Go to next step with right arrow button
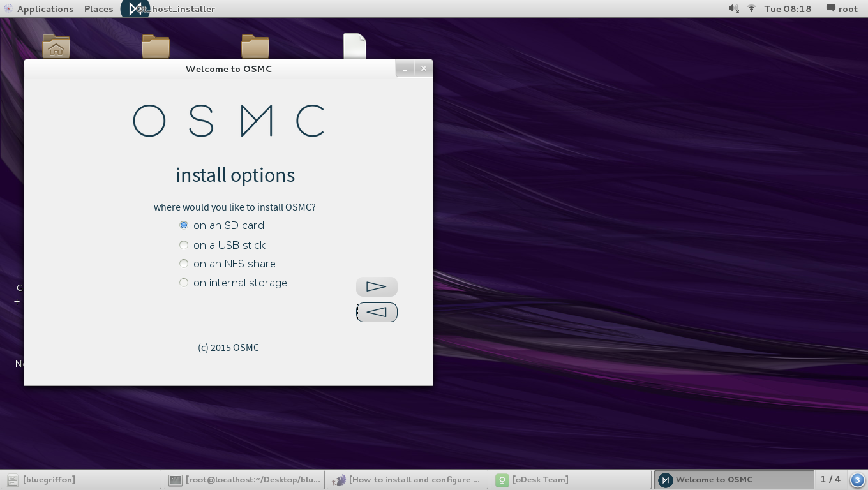 pos(377,287)
